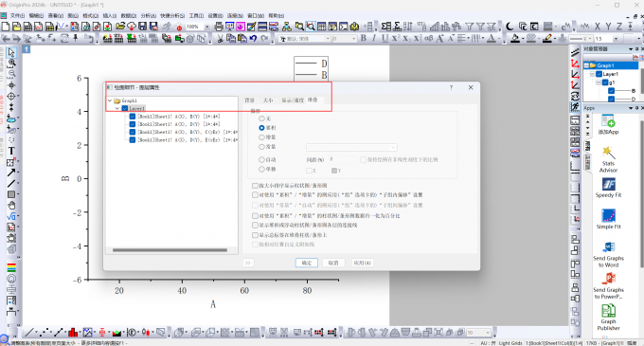Launch the Speedy Fit app
The image size is (644, 346).
(x=608, y=188)
